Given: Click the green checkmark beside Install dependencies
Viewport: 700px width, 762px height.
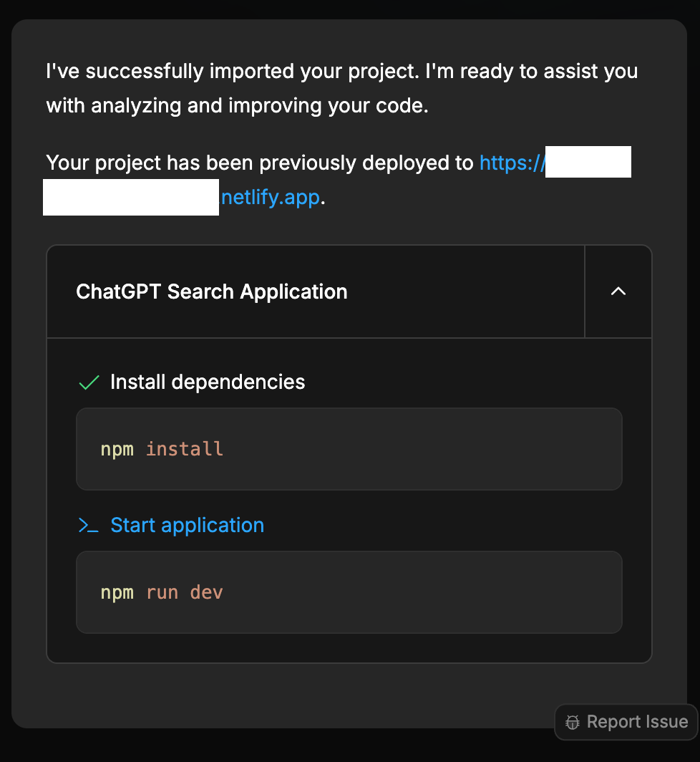Looking at the screenshot, I should pos(89,382).
